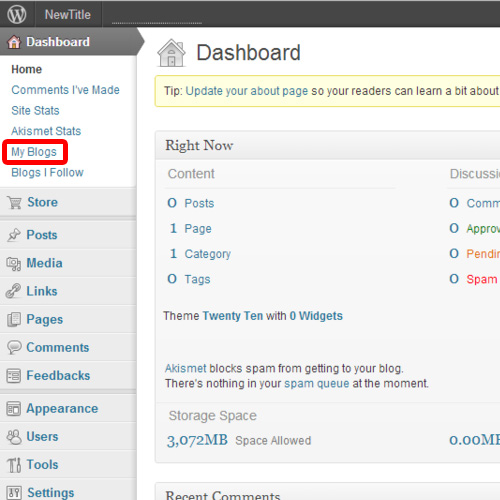
Task: Click the Dashboard house icon in sidebar
Action: tap(14, 42)
